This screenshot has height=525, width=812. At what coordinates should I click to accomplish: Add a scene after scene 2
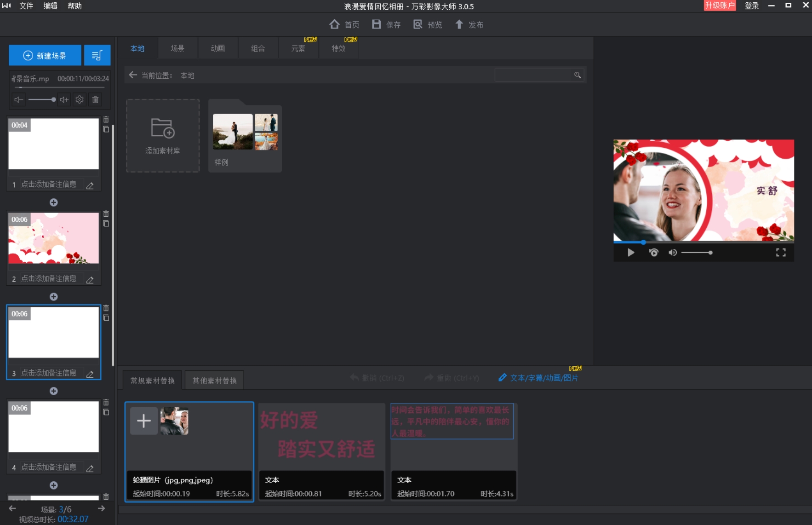(x=54, y=297)
